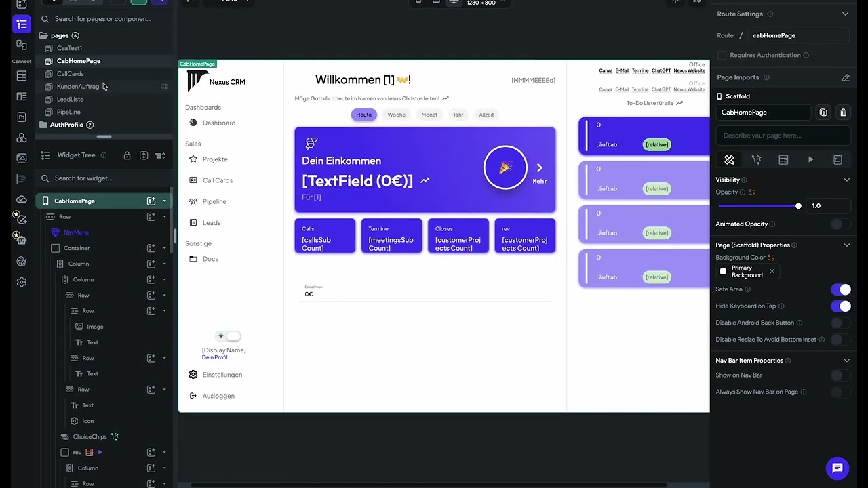
Task: Open the Cloud Functions panel icon
Action: pos(21,199)
